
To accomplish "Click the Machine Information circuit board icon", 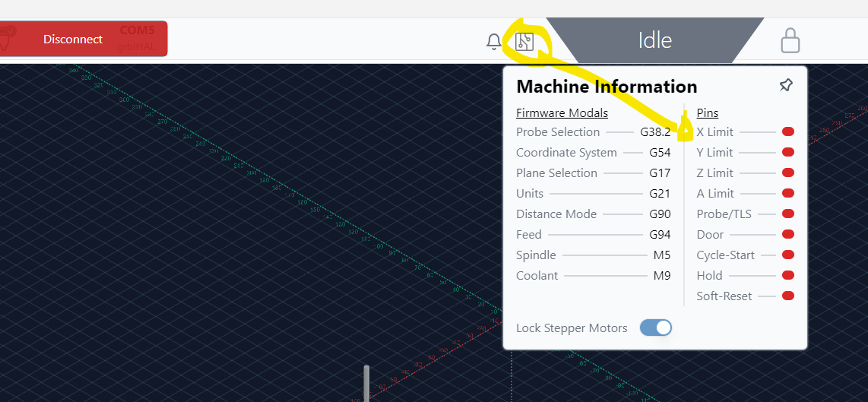I will (x=524, y=42).
